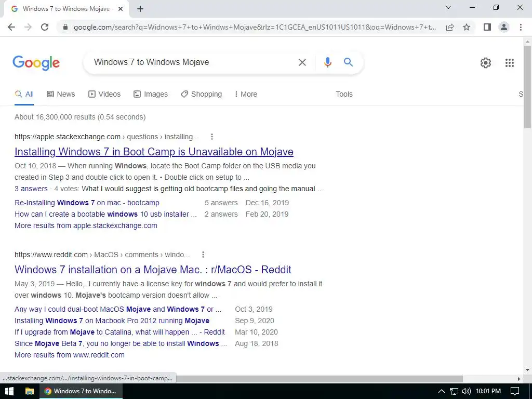Open 'Re-Installing Windows 7 on mac - bootcamp' link
Viewport: 532px width, 399px height.
pos(87,203)
